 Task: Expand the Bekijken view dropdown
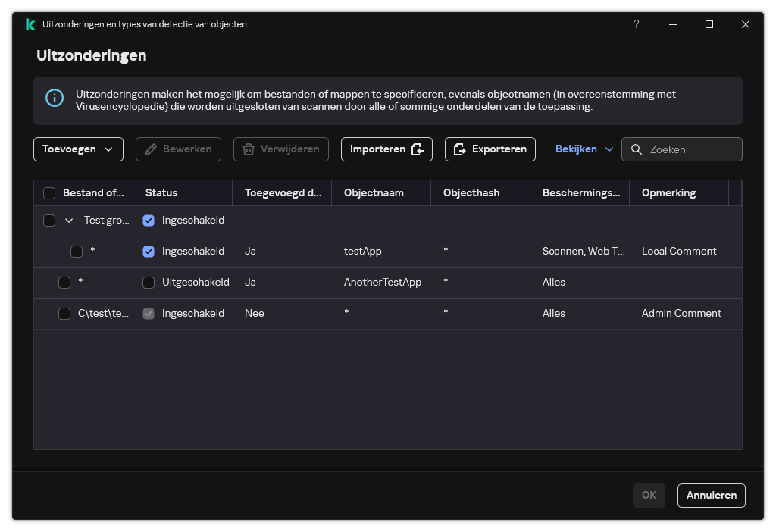click(x=584, y=149)
